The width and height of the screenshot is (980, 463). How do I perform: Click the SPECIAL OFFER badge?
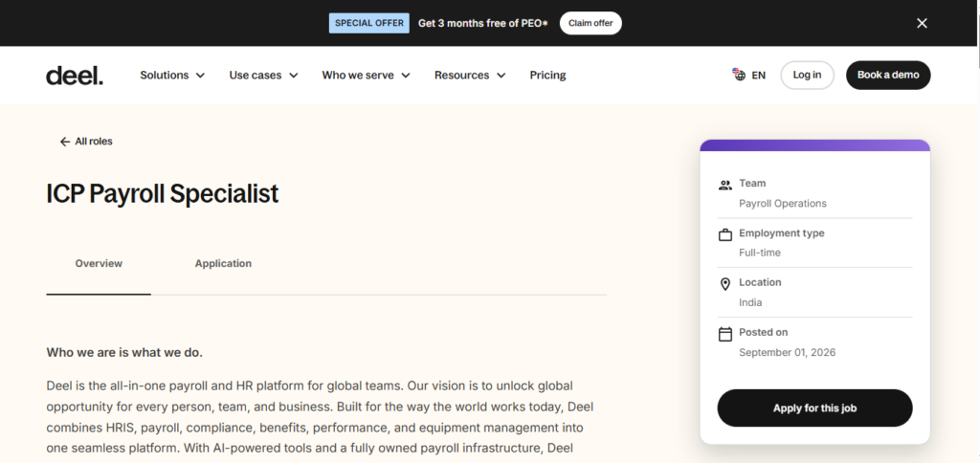[x=369, y=23]
